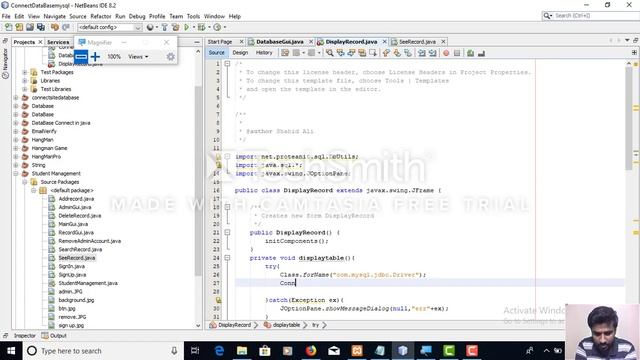Open Firefox from the taskbar
This screenshot has height=360, width=640.
pyautogui.click(x=311, y=351)
